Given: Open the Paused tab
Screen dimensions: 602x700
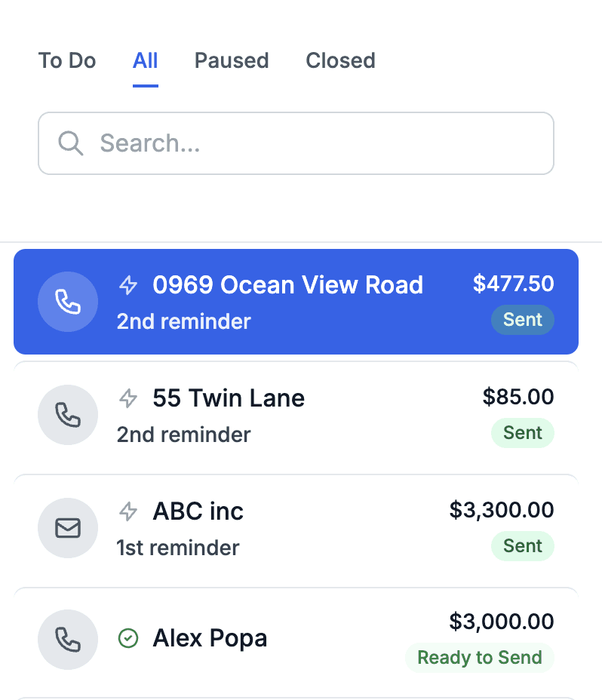Looking at the screenshot, I should coord(232,60).
